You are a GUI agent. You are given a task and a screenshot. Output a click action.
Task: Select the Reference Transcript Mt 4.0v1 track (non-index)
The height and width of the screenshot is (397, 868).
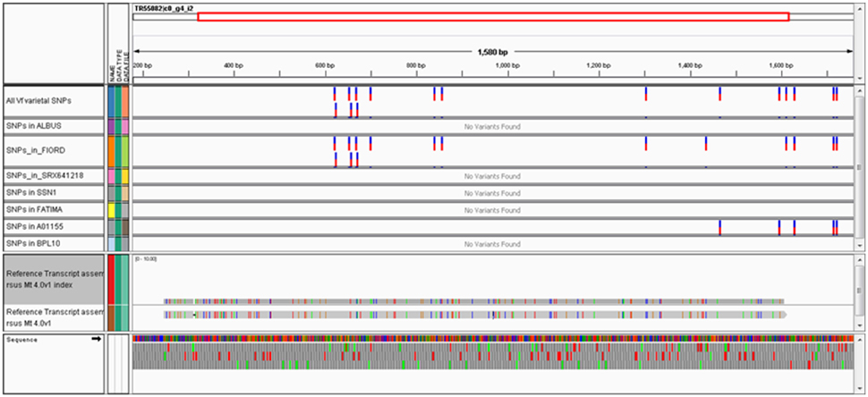pos(54,318)
